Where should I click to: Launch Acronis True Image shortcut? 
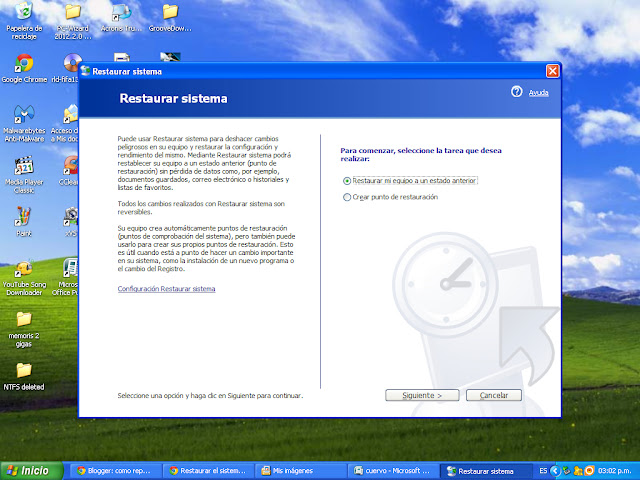point(121,18)
